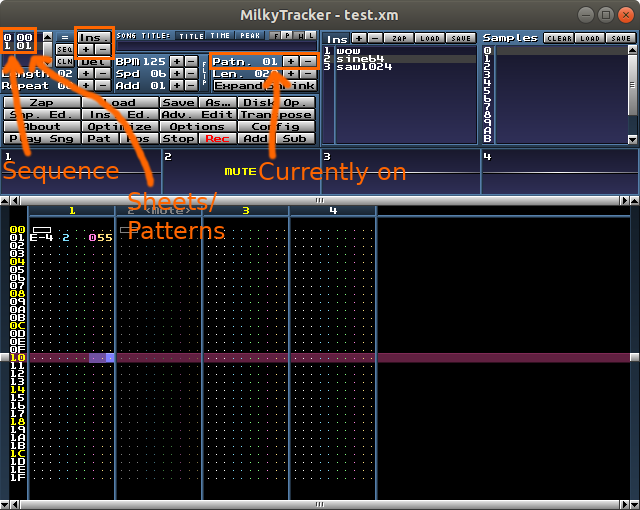This screenshot has height=510, width=640.
Task: Increase song Length with plus button
Action: tap(86, 74)
